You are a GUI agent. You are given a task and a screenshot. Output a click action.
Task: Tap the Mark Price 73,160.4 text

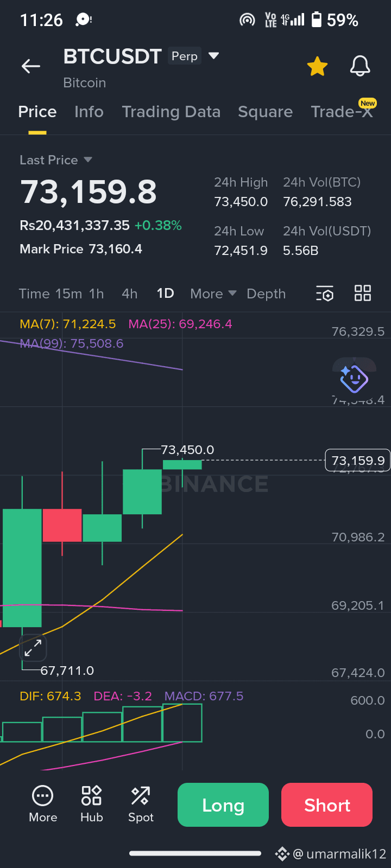pos(81,249)
